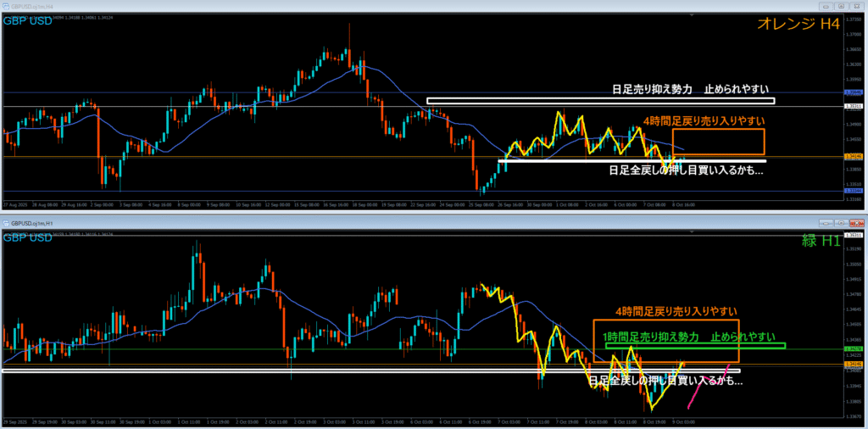Click '8 Oct 16:00' on the H4 time axis
The width and height of the screenshot is (868, 429).
(x=686, y=204)
